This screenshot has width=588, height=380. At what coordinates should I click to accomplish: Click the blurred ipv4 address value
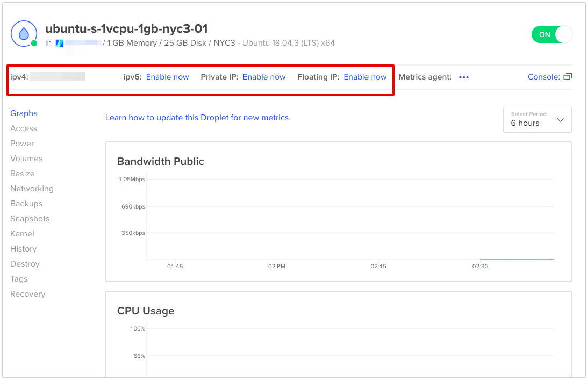pos(58,76)
